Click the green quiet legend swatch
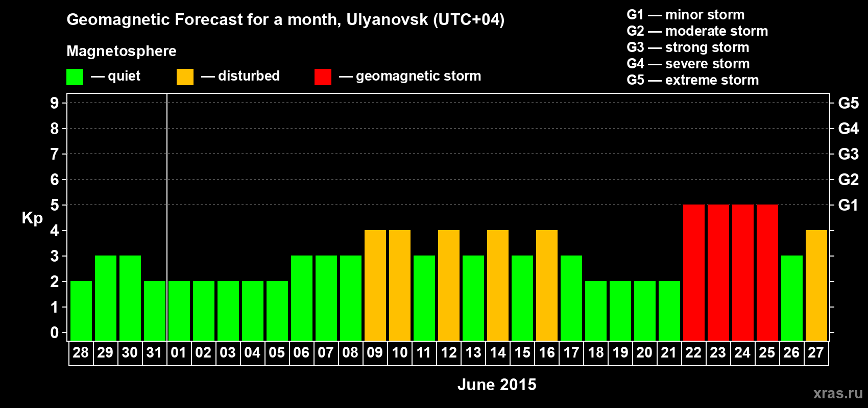Screen dimensions: 868x408 tap(75, 77)
